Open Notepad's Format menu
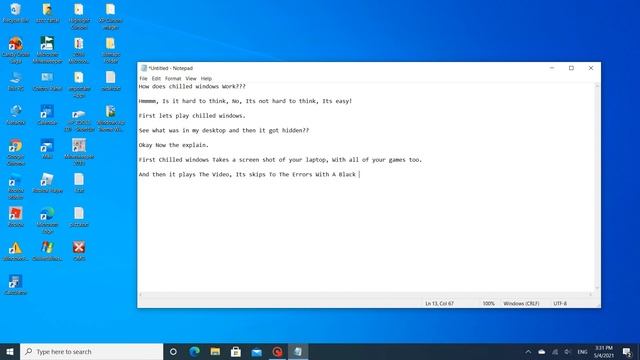This screenshot has width=640, height=360. (x=173, y=78)
